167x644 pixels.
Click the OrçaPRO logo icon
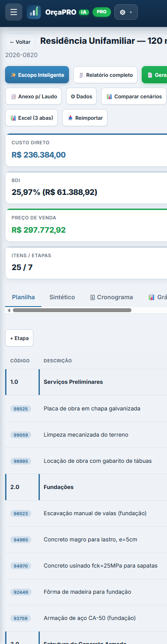coord(34,12)
